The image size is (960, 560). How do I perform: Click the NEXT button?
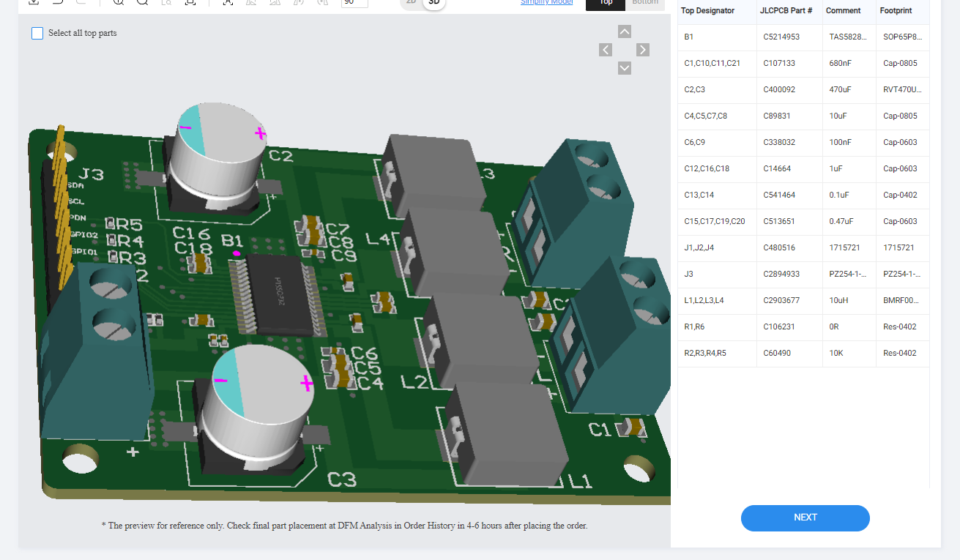(805, 518)
